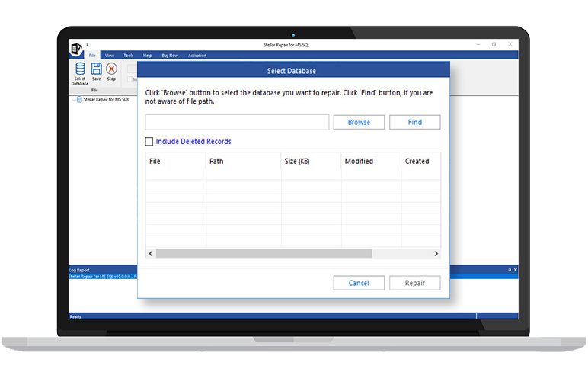Open the quick access dropdown arrow beside the logo

click(x=88, y=45)
